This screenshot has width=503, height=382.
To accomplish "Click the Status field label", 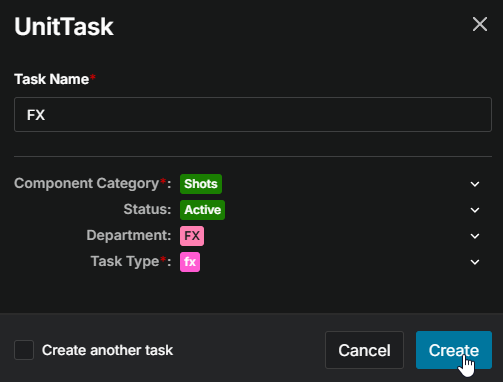I will pos(147,209).
